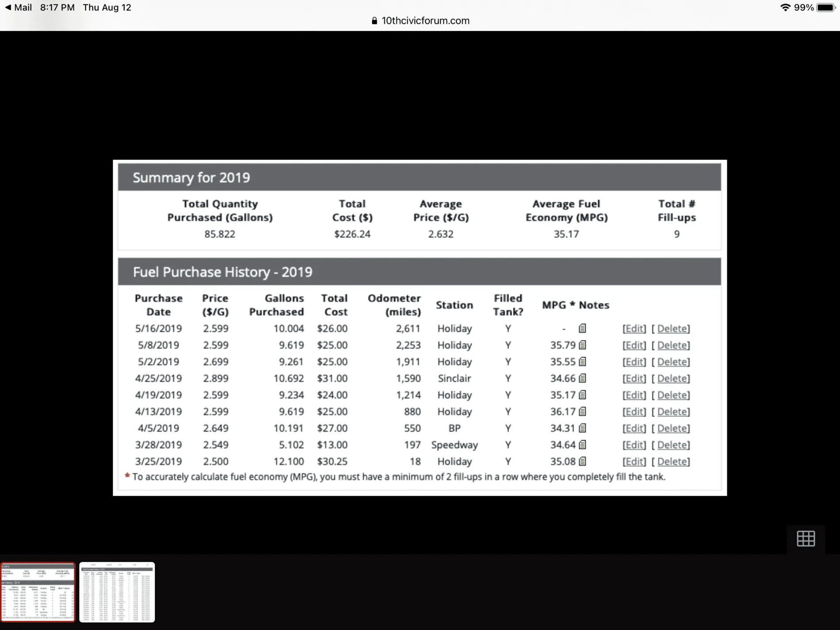Click total cost value $226.24
Image resolution: width=840 pixels, height=630 pixels.
point(352,234)
